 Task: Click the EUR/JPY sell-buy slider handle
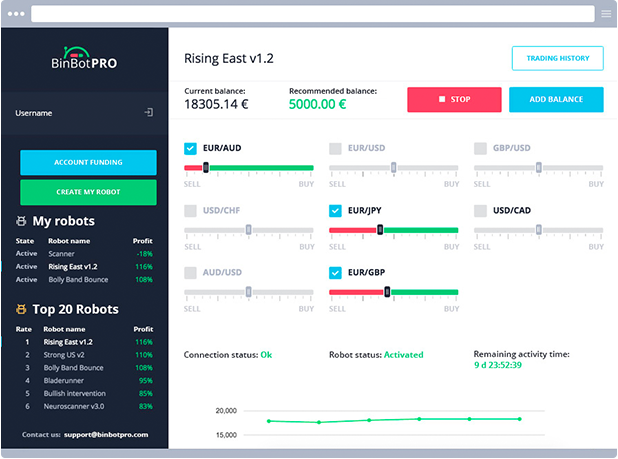pos(380,230)
